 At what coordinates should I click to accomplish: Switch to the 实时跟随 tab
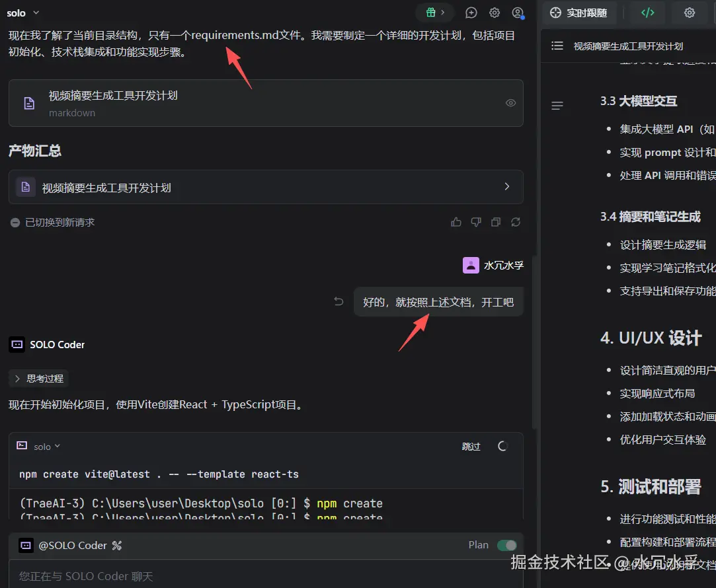tap(578, 13)
